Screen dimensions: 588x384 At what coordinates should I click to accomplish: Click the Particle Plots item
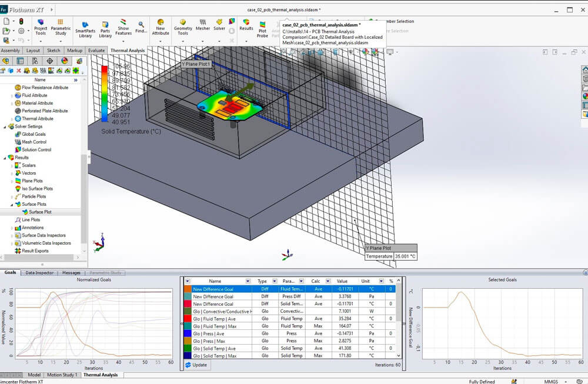[x=31, y=196]
